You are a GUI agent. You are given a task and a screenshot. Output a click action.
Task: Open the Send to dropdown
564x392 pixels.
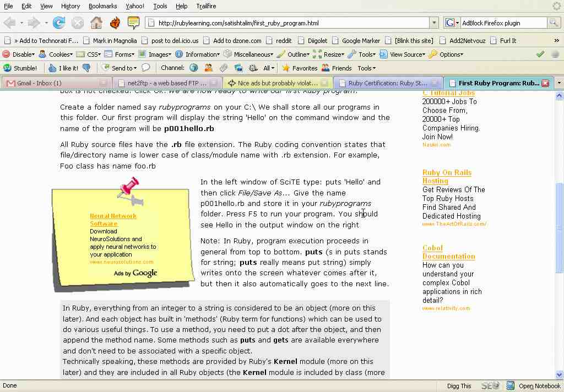tap(120, 68)
